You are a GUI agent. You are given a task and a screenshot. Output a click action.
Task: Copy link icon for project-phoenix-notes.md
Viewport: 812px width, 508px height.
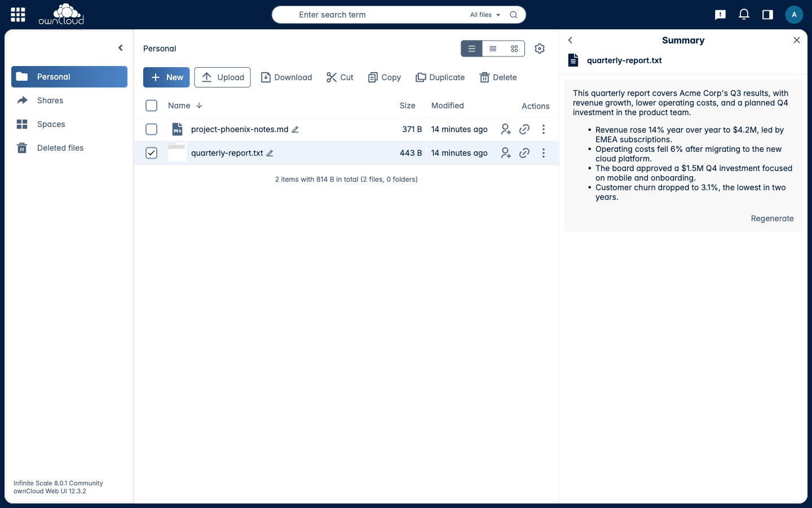pyautogui.click(x=524, y=129)
